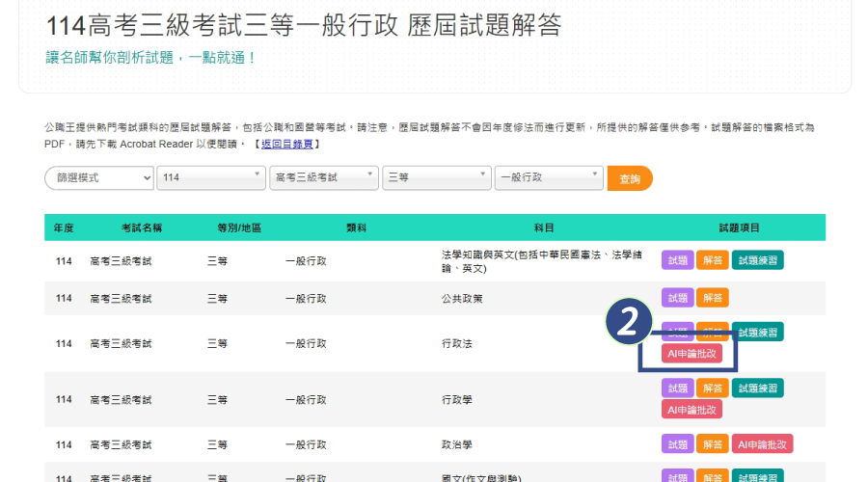Click AI申論批改 for 行政學

click(x=692, y=410)
